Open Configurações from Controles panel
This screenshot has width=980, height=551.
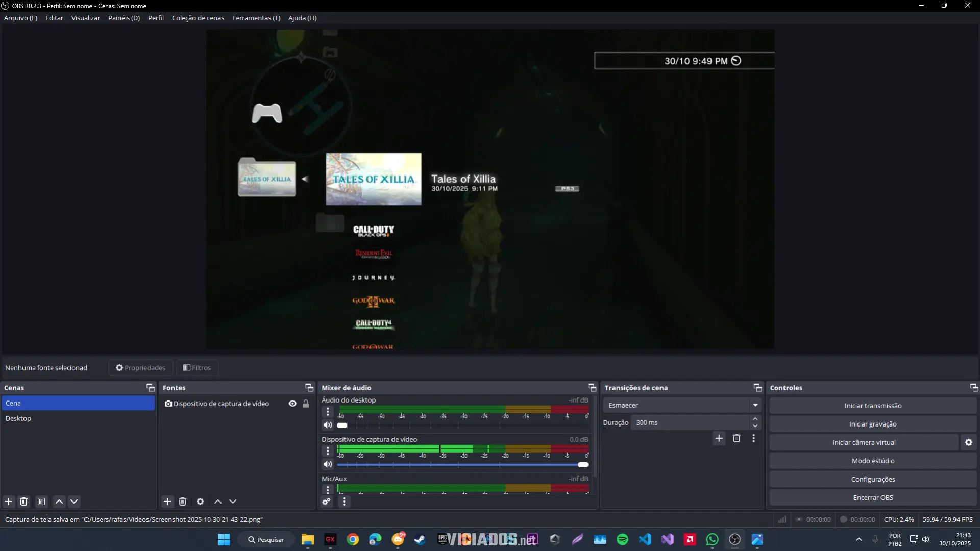tap(872, 479)
